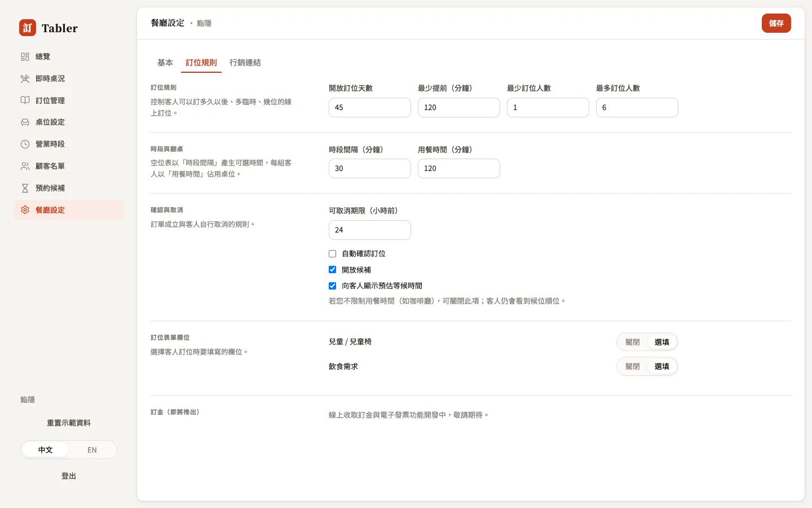Select the 訂位規則 tab
Viewport: 812px width, 508px height.
pos(201,63)
